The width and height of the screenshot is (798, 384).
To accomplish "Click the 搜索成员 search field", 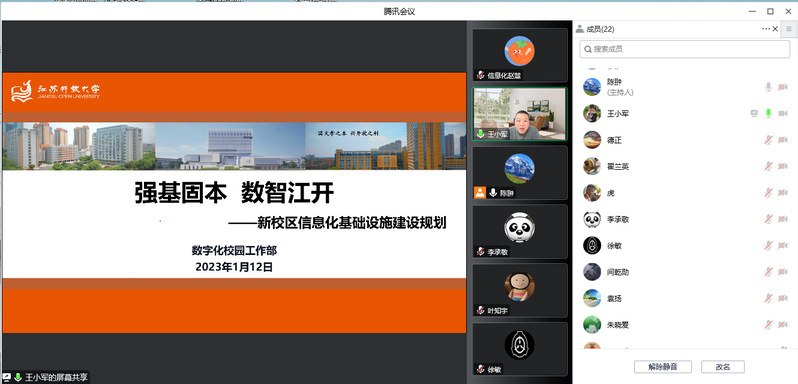I will tap(685, 49).
